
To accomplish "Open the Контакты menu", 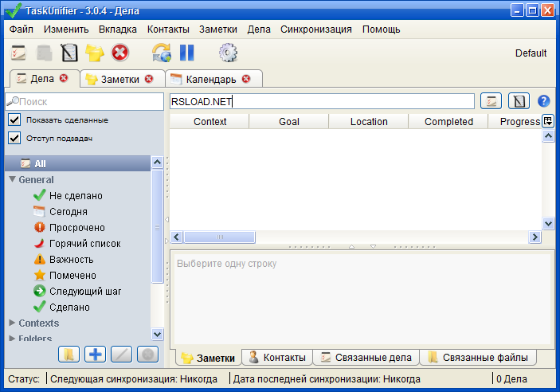I will pos(168,29).
